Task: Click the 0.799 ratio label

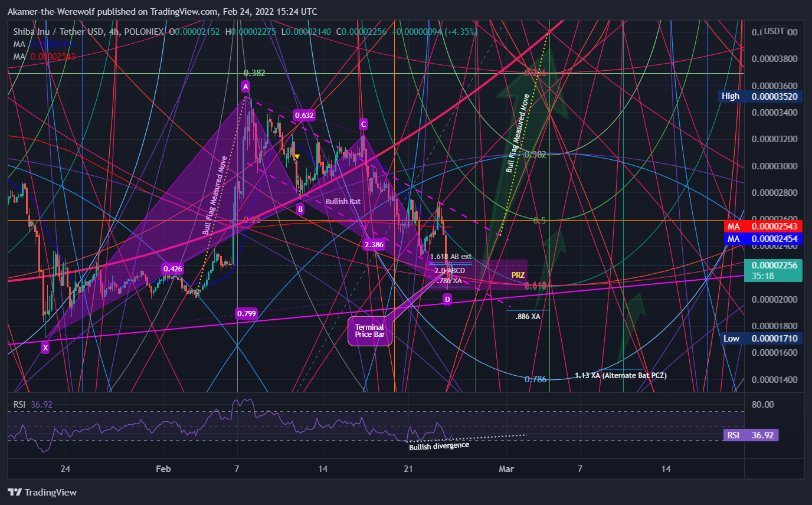Action: 245,313
